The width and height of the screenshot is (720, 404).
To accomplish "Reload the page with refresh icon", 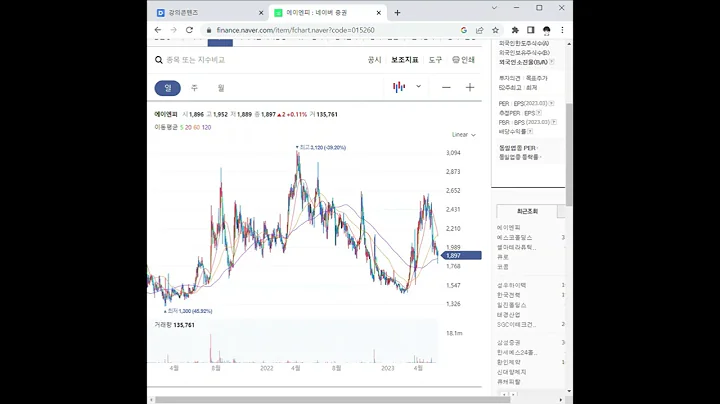I will click(189, 30).
